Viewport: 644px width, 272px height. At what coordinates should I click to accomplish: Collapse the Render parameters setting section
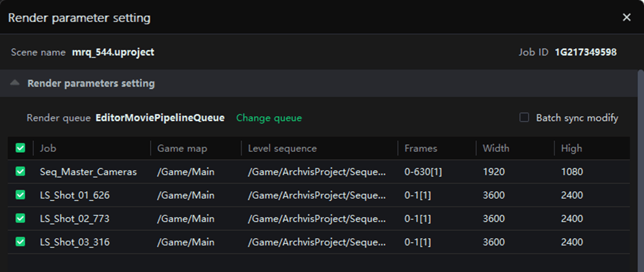(x=15, y=83)
